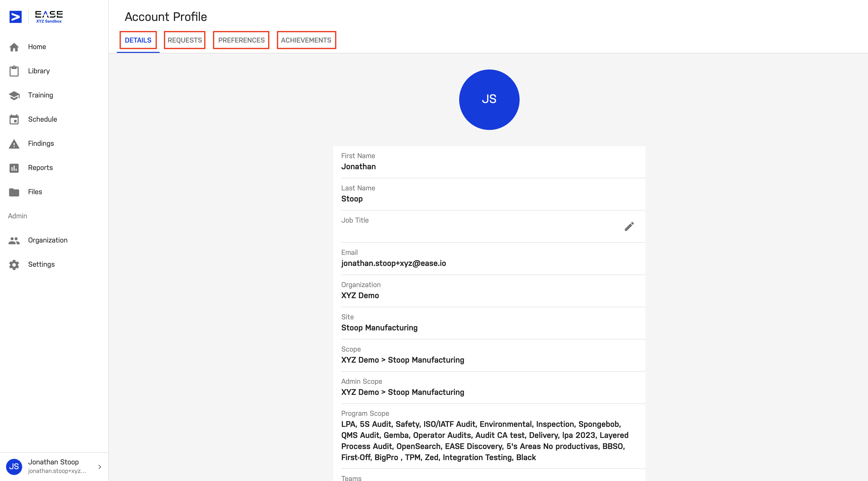Click the Program Scope list text
This screenshot has height=481, width=868.
point(485,440)
